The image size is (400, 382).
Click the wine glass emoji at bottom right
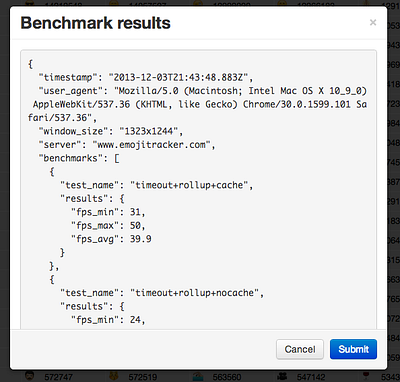click(x=366, y=375)
